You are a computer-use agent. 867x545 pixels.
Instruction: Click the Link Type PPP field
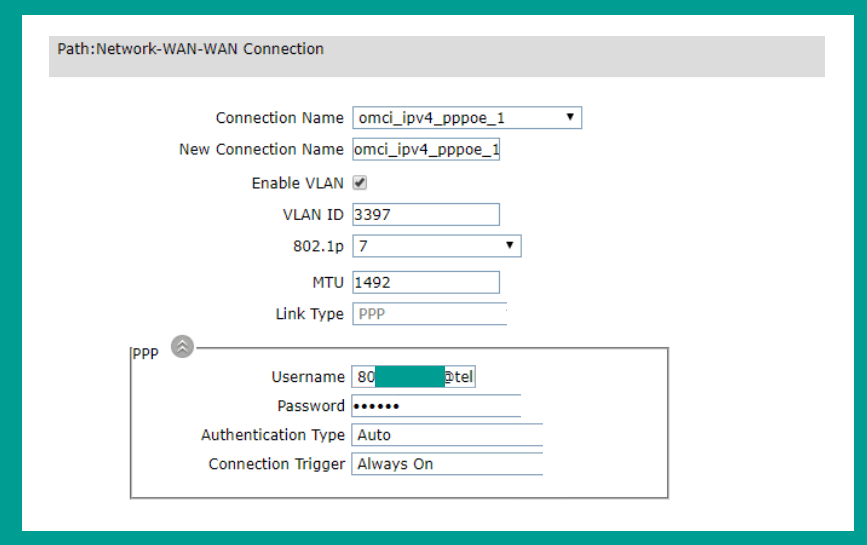[430, 314]
